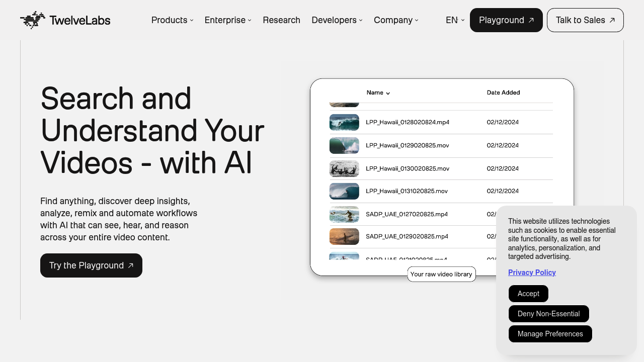Go to the Research page

coord(281,20)
